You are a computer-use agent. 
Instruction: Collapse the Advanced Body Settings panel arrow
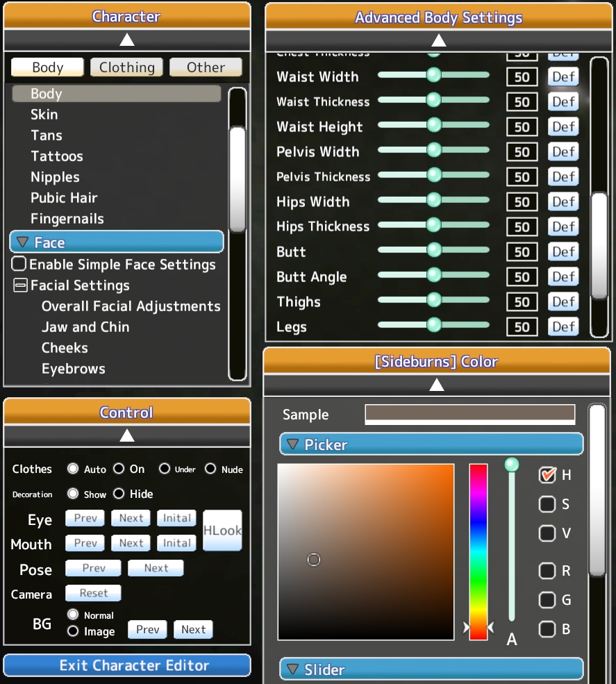[438, 40]
